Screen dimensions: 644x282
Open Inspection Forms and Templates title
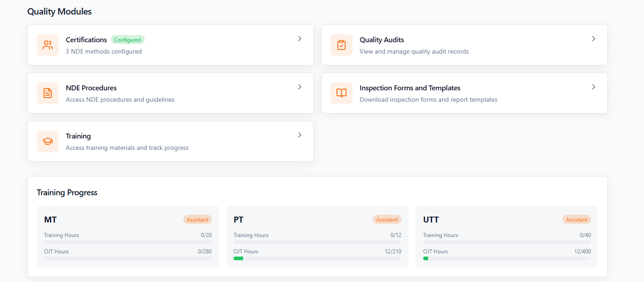pos(410,88)
